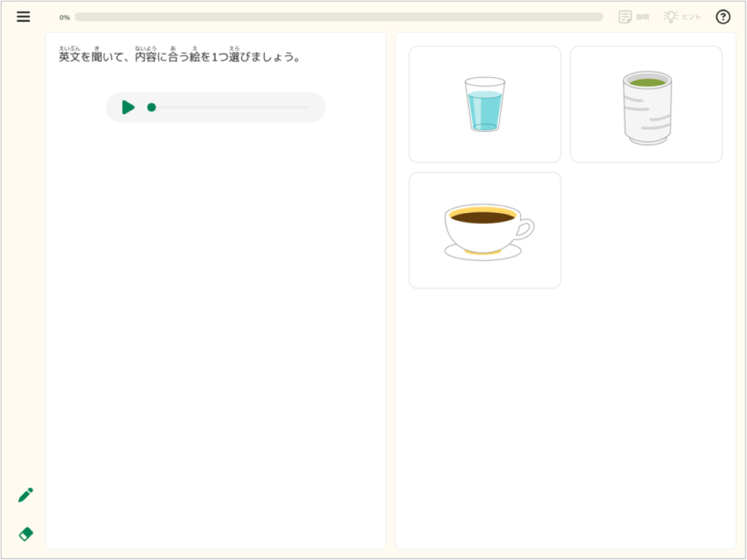This screenshot has height=560, width=747.
Task: Play the English audio clip
Action: click(x=128, y=107)
